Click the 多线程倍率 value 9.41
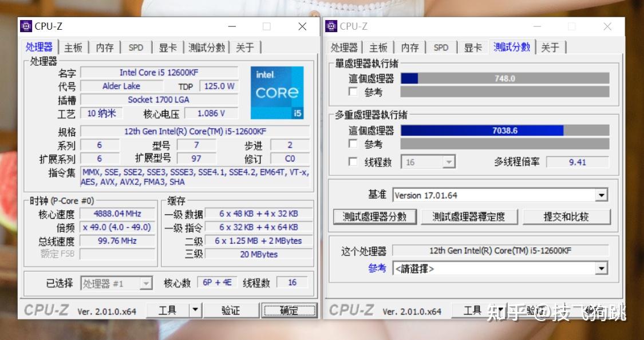644x340 pixels. (x=578, y=162)
